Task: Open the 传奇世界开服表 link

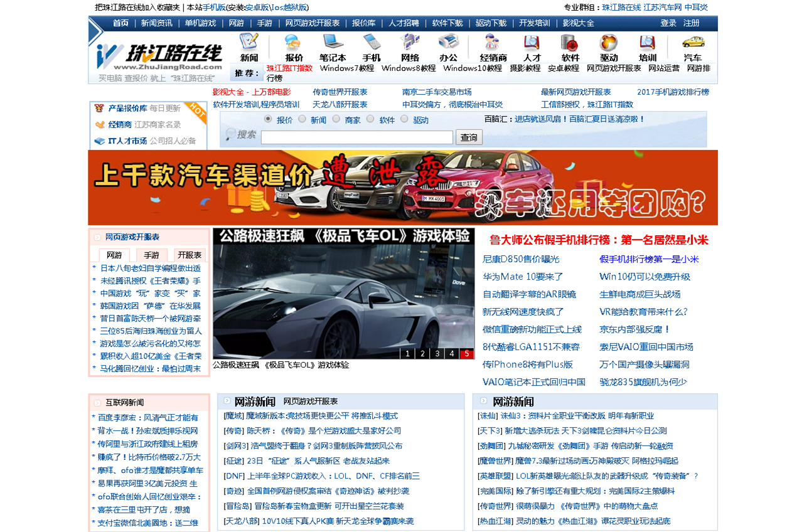Action: [340, 92]
